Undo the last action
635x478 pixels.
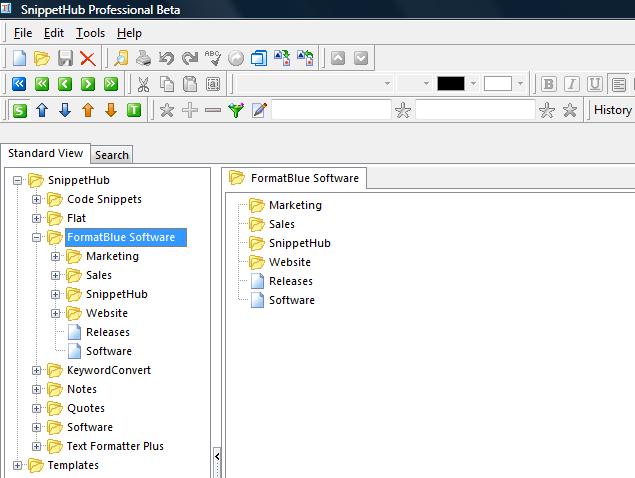166,58
